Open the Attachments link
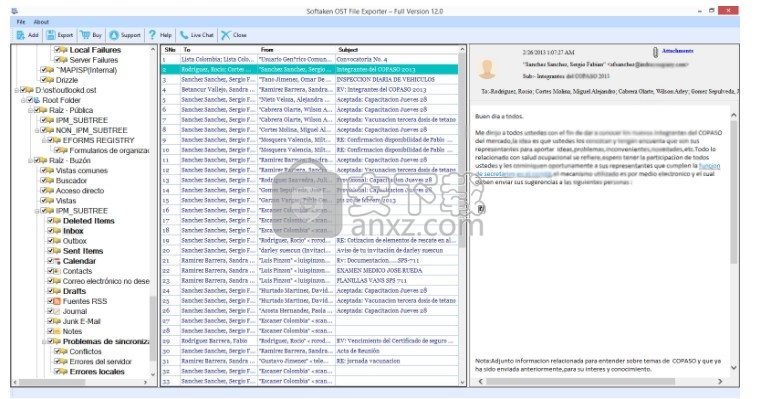This screenshot has height=399, width=761. (678, 51)
